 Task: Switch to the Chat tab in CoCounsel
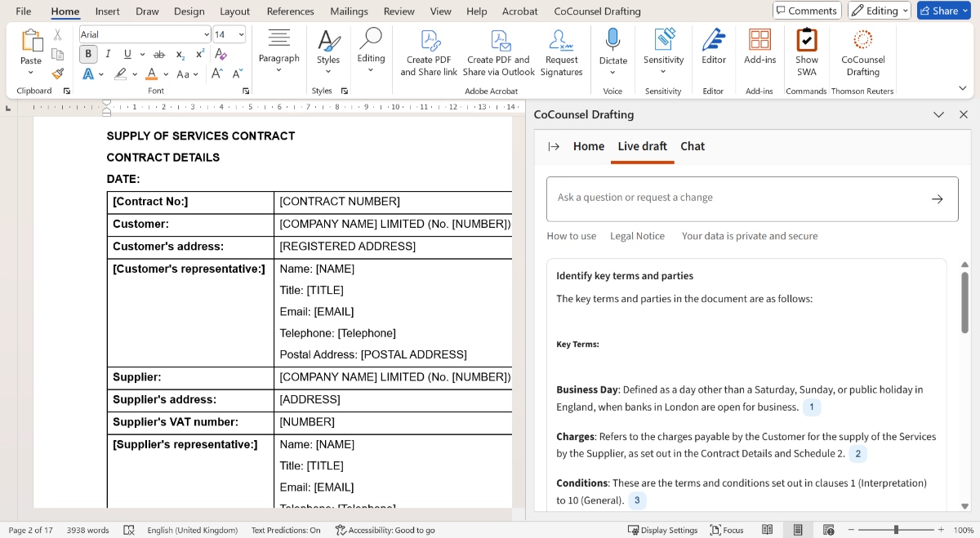click(692, 146)
